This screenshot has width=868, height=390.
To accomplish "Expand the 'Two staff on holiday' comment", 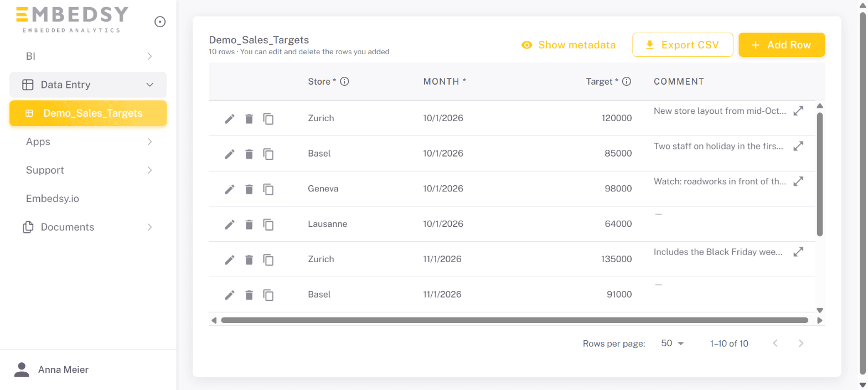I will click(x=798, y=146).
